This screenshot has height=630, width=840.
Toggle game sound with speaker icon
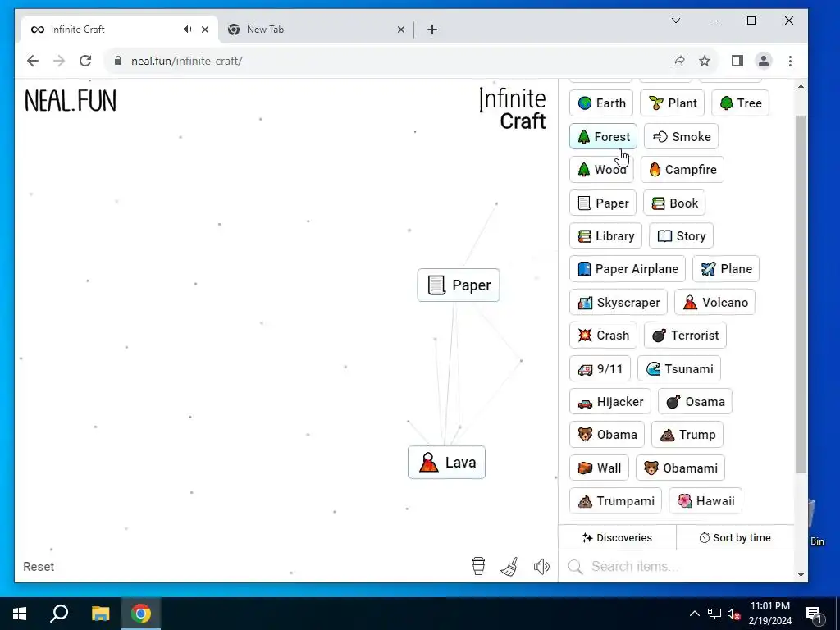[x=541, y=566]
